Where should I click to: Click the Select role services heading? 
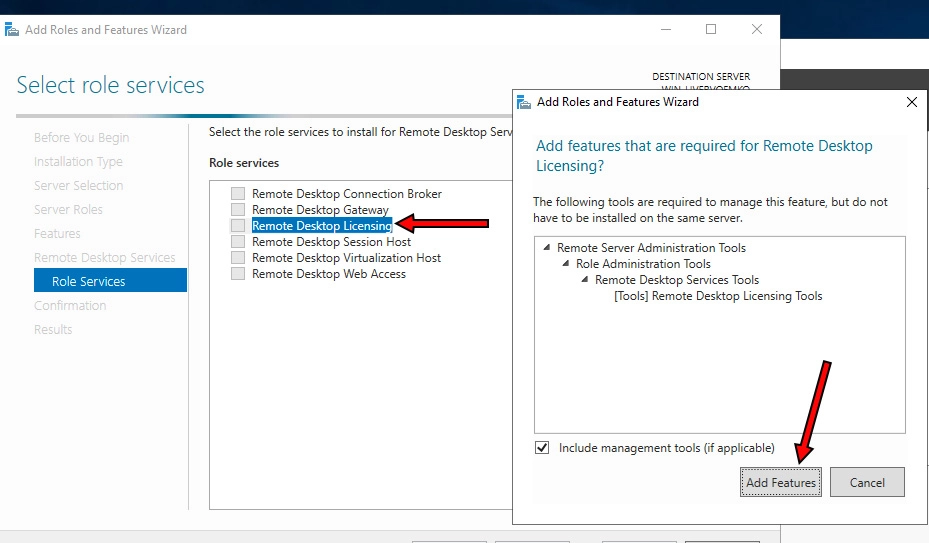click(x=110, y=85)
